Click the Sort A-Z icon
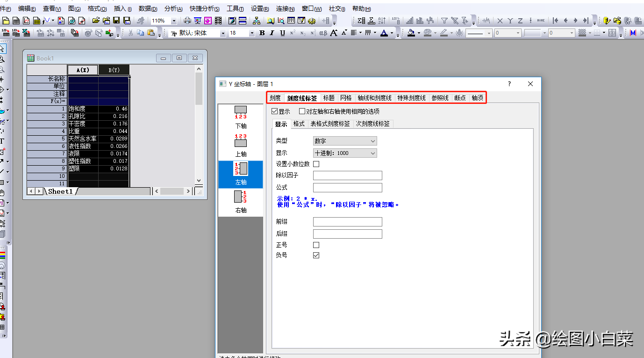This screenshot has height=358, width=644. (x=382, y=21)
